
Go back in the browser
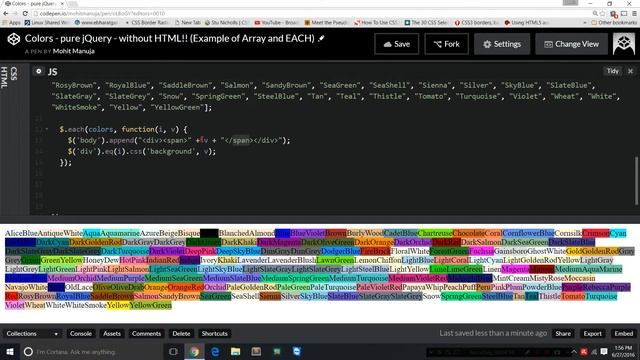[6, 13]
